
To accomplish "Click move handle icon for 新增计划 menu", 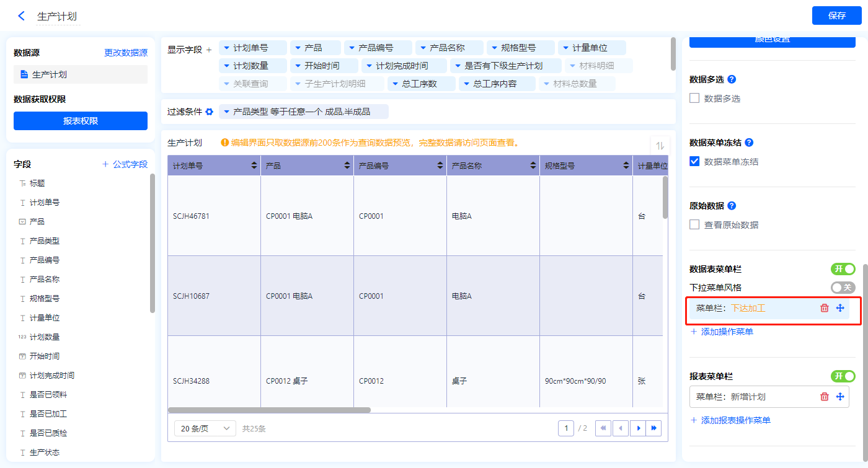I will click(x=840, y=397).
